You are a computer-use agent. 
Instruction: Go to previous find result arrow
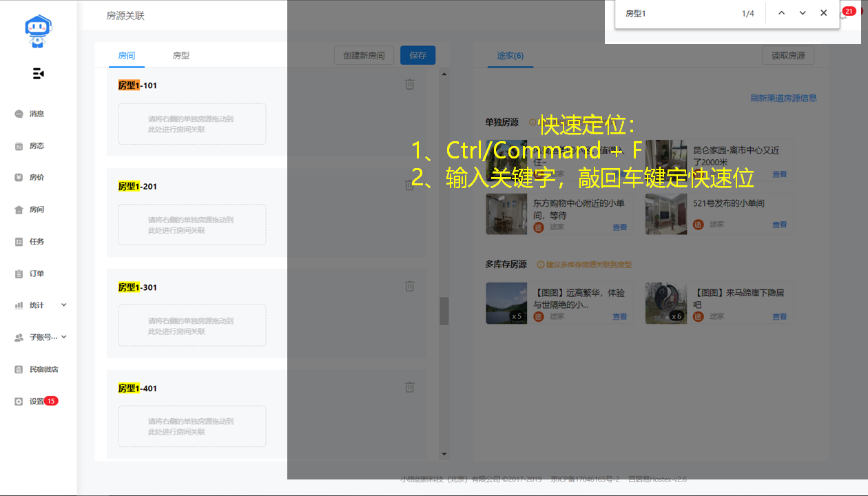[x=781, y=13]
